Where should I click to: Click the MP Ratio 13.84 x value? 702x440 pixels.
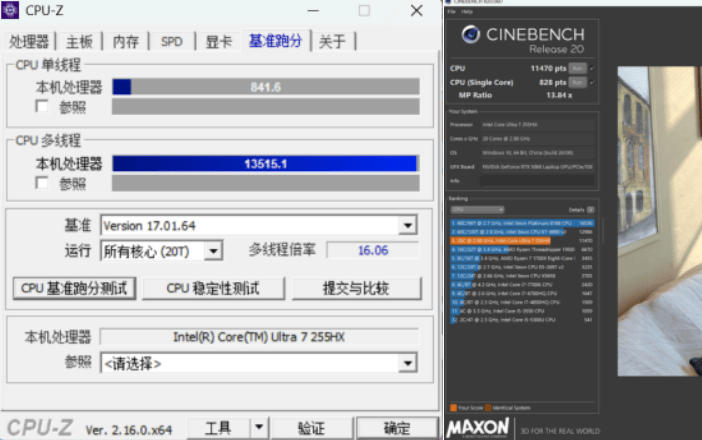559,95
